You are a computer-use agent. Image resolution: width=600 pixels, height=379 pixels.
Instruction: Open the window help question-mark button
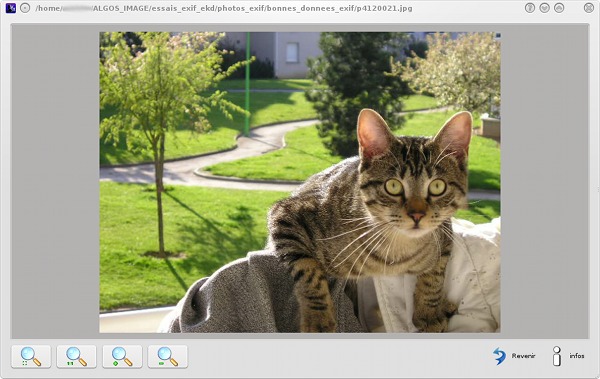click(530, 8)
